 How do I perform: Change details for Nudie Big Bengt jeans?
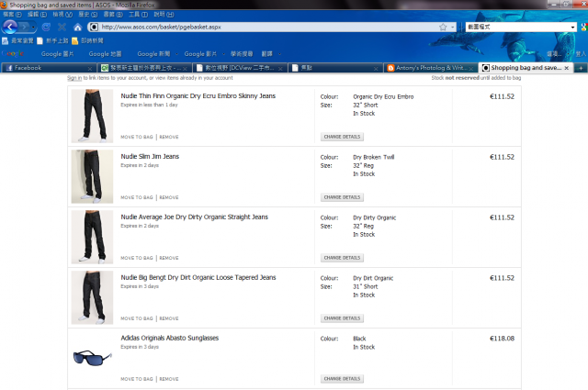pos(342,318)
